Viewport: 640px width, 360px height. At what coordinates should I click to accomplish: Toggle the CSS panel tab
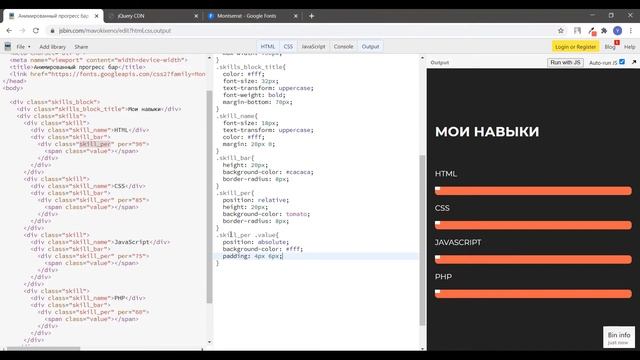click(x=288, y=47)
